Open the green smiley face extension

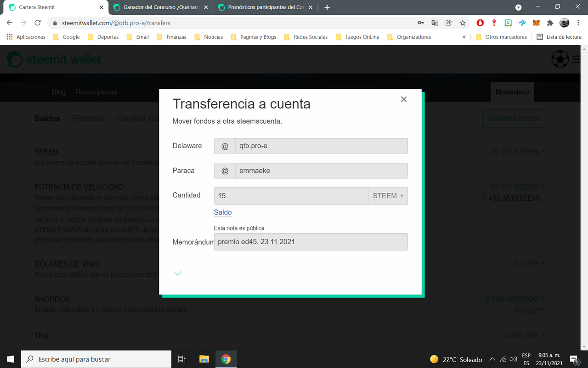tap(508, 23)
